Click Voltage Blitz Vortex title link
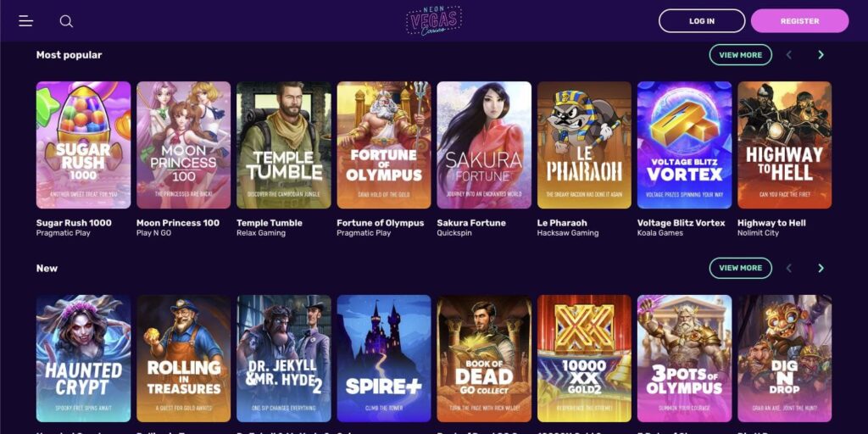Image resolution: width=868 pixels, height=434 pixels. click(681, 223)
